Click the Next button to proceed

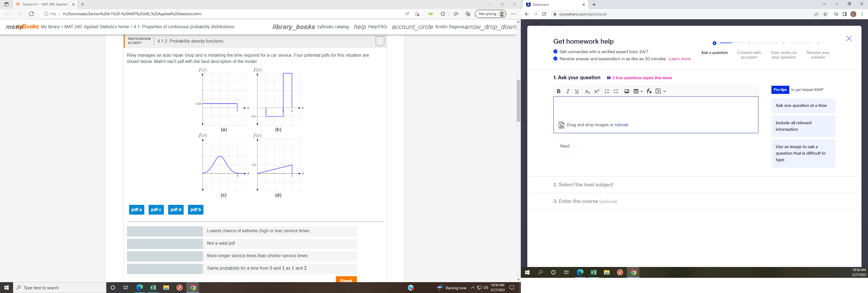coord(564,146)
